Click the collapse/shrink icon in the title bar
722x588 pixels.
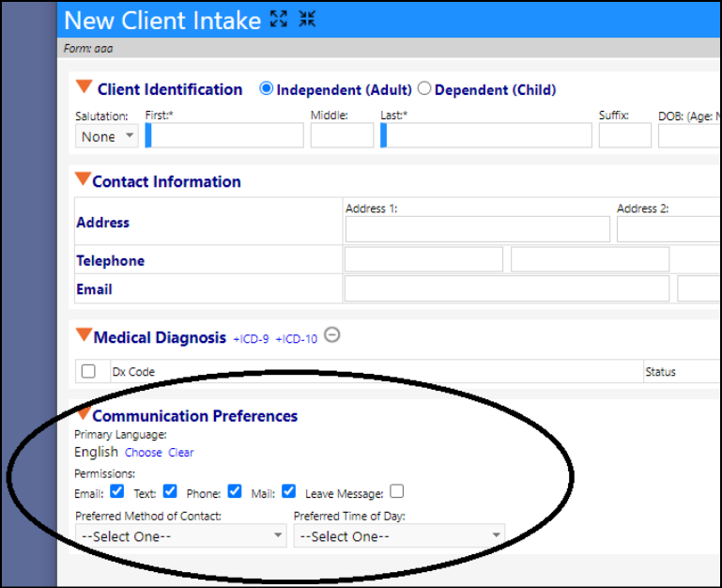pyautogui.click(x=307, y=19)
